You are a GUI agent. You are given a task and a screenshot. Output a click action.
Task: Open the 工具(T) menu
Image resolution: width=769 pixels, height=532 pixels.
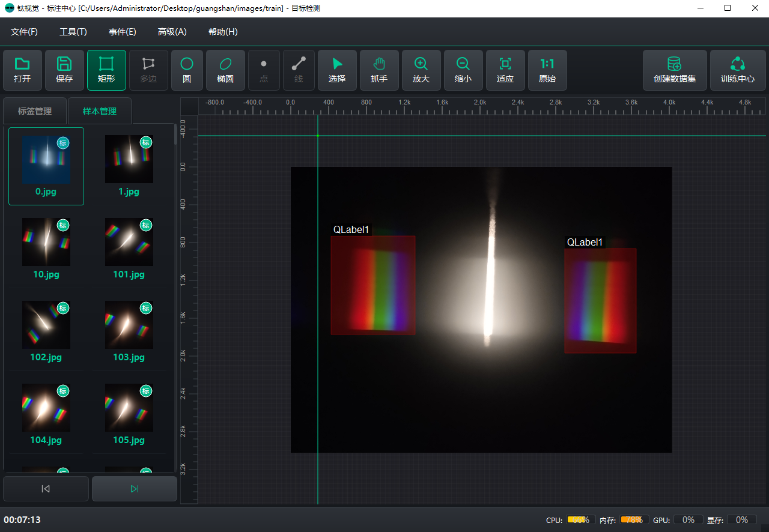73,32
